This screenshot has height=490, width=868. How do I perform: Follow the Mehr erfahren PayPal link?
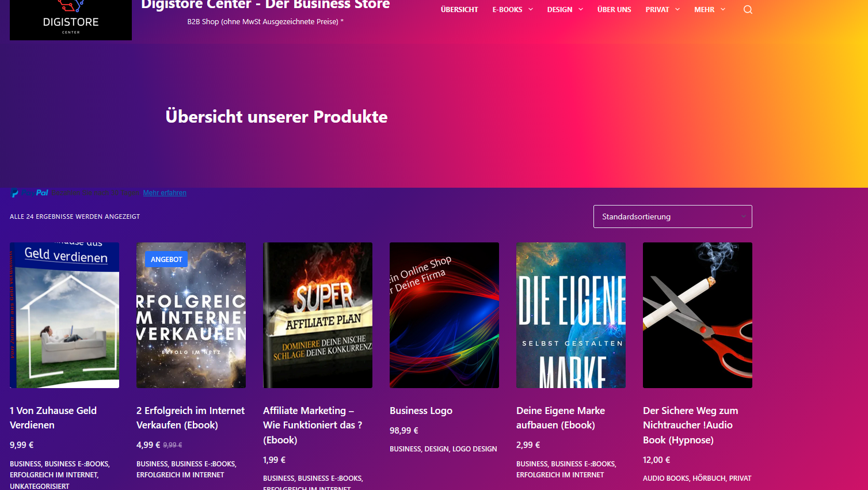pyautogui.click(x=165, y=193)
